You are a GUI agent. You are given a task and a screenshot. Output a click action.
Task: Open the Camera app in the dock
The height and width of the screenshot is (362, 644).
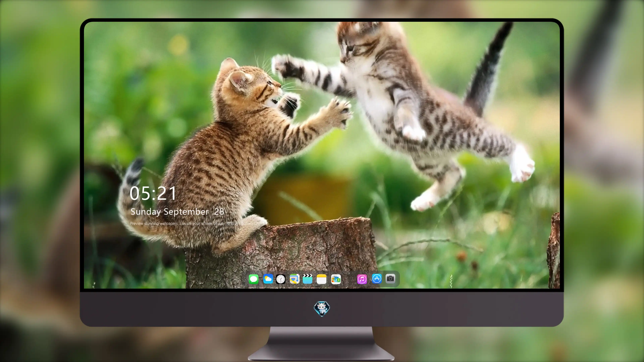(x=390, y=279)
